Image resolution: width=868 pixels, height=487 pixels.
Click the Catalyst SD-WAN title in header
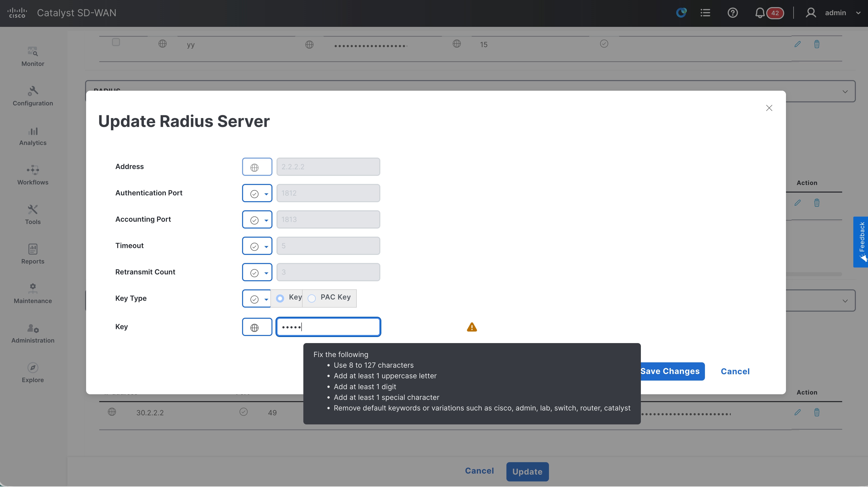[76, 13]
